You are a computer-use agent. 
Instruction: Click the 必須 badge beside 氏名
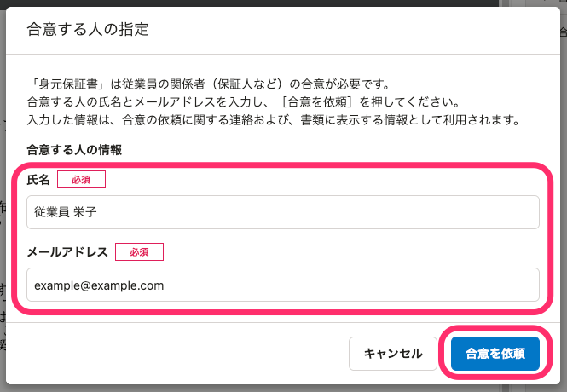(x=81, y=180)
